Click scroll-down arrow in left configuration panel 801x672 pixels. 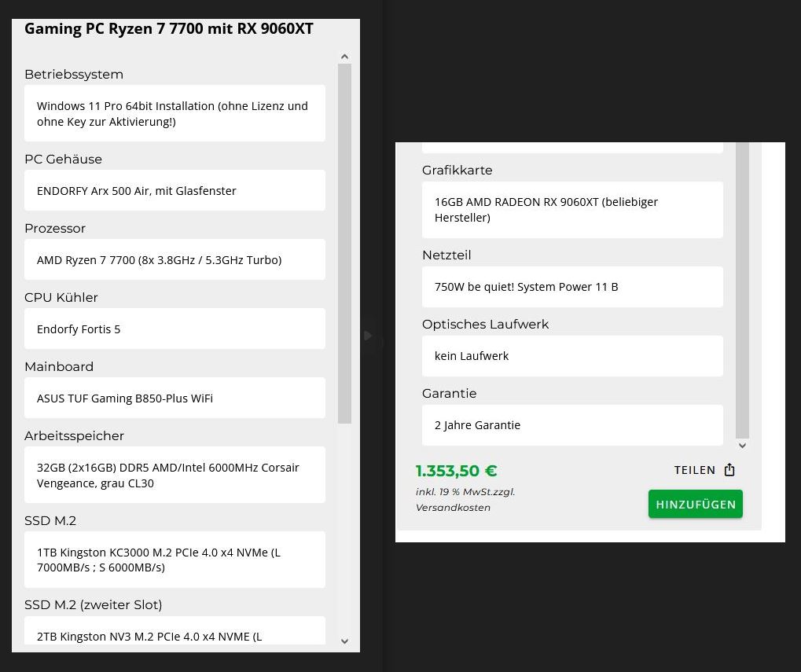click(344, 641)
